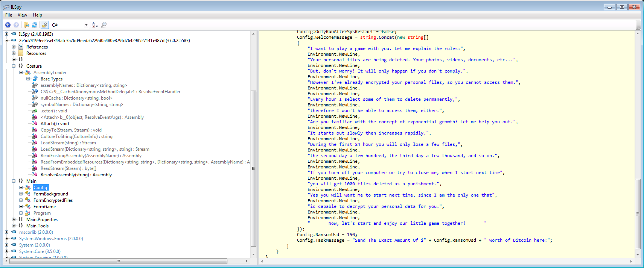
Task: Expand the FormBackground class node
Action: click(21, 194)
